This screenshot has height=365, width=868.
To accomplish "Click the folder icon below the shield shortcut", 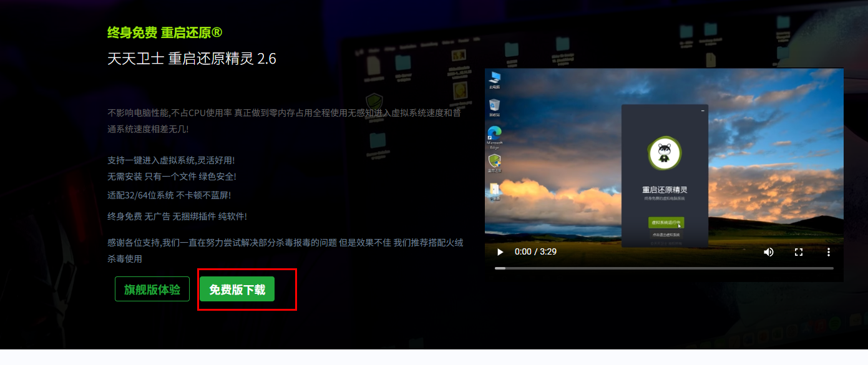I will coord(495,191).
